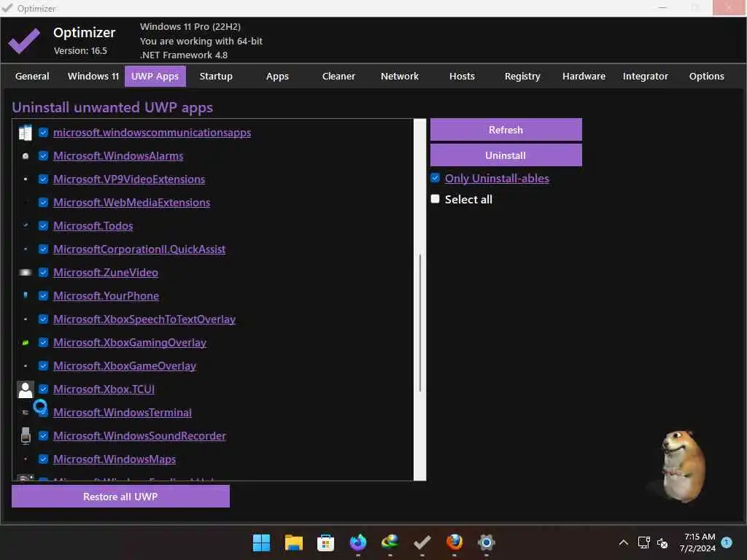The image size is (747, 560).
Task: Uncheck microsoft.windowscommunicationsapps checkbox
Action: (43, 133)
